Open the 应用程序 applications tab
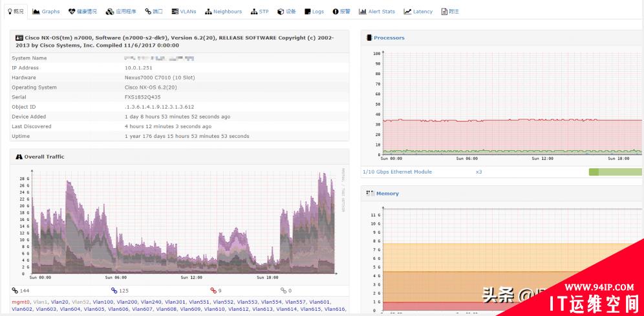The height and width of the screenshot is (316, 644). pos(121,12)
